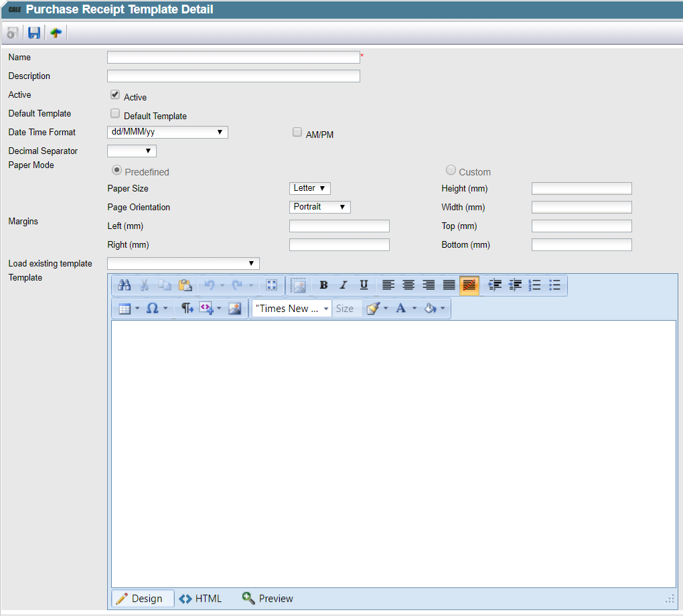Insert a numbered list
Viewport: 683px width, 616px height.
[534, 285]
